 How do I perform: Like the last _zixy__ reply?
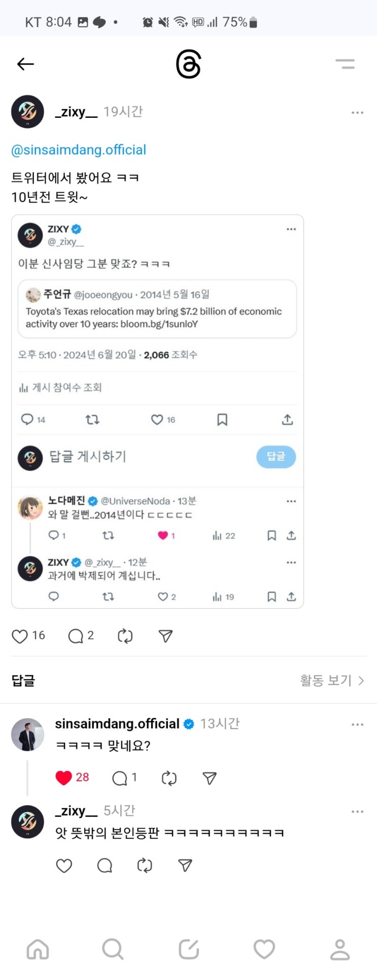click(64, 866)
